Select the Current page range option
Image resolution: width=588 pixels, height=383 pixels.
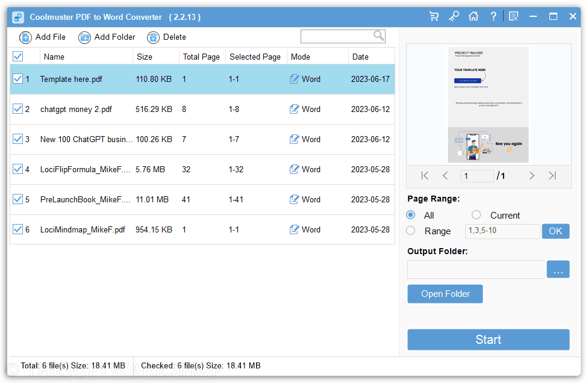point(477,215)
